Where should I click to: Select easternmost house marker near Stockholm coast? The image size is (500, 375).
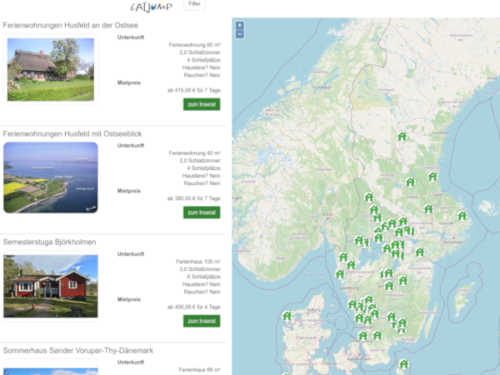point(462,216)
